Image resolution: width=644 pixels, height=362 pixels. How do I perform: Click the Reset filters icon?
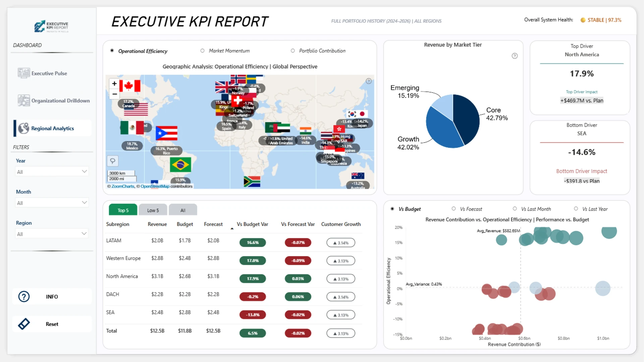point(23,324)
